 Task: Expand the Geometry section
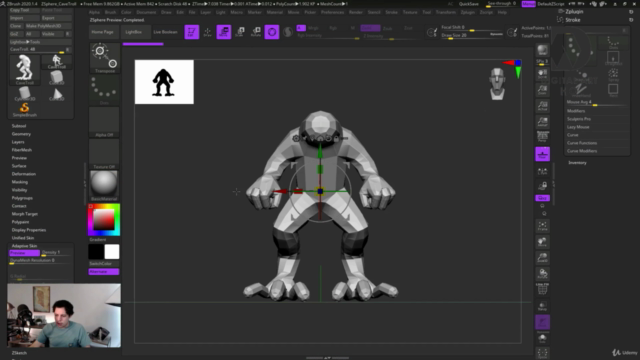coord(21,134)
